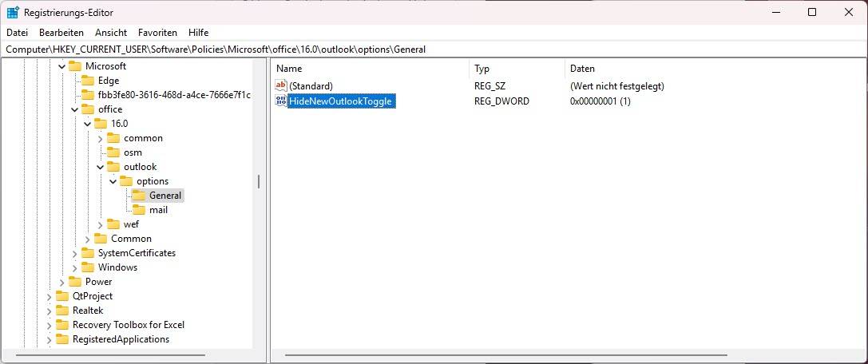Select the General folder icon in tree

point(138,196)
